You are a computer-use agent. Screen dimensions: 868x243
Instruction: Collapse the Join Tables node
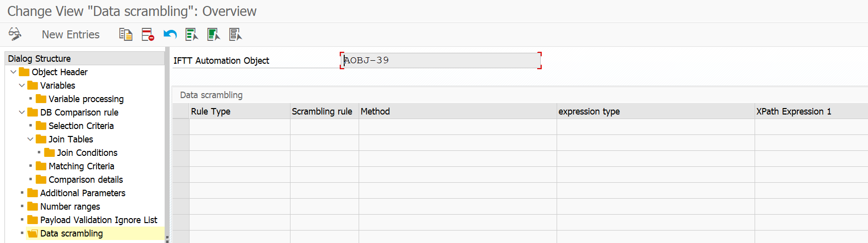(x=30, y=139)
